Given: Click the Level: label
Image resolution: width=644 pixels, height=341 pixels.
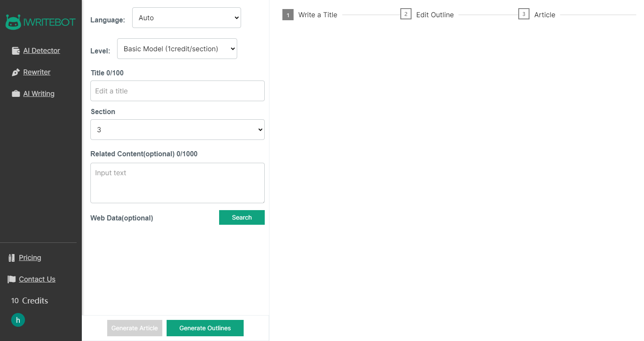Looking at the screenshot, I should pos(100,51).
